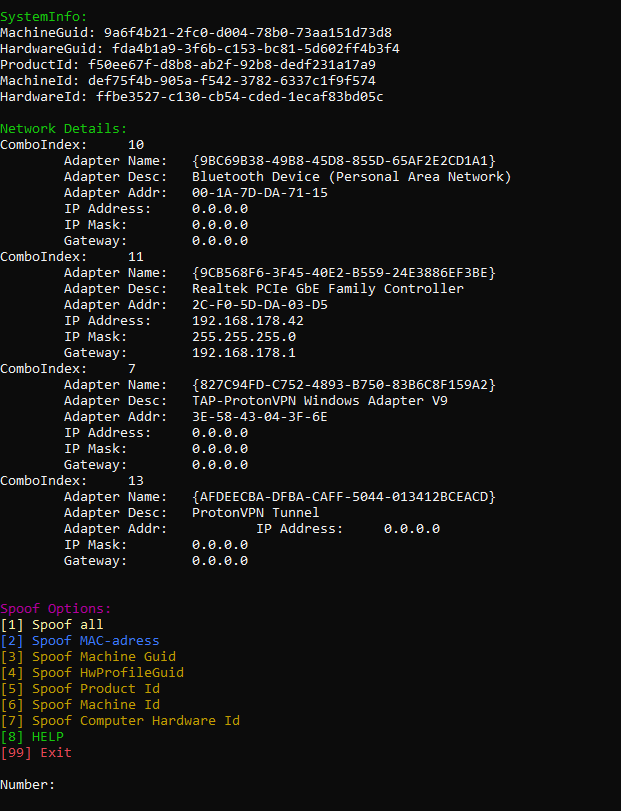Viewport: 621px width, 811px height.
Task: Click the Network Details green heading
Action: click(64, 129)
